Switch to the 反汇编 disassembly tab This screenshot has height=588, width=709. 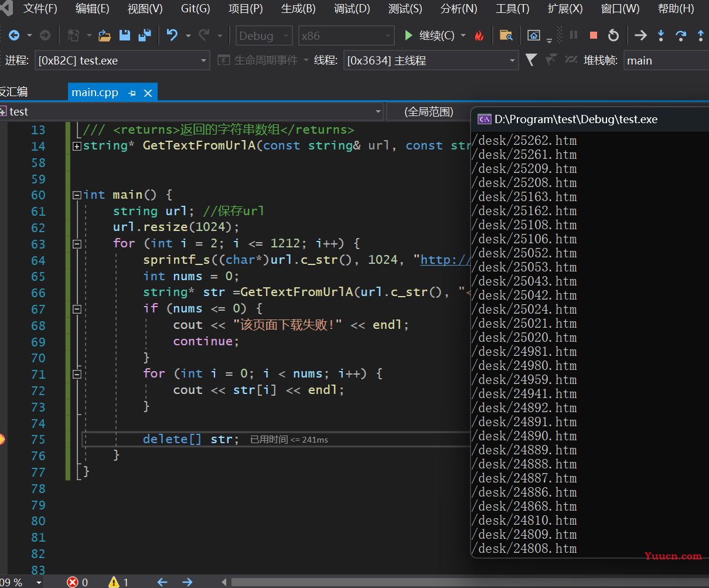coord(14,92)
